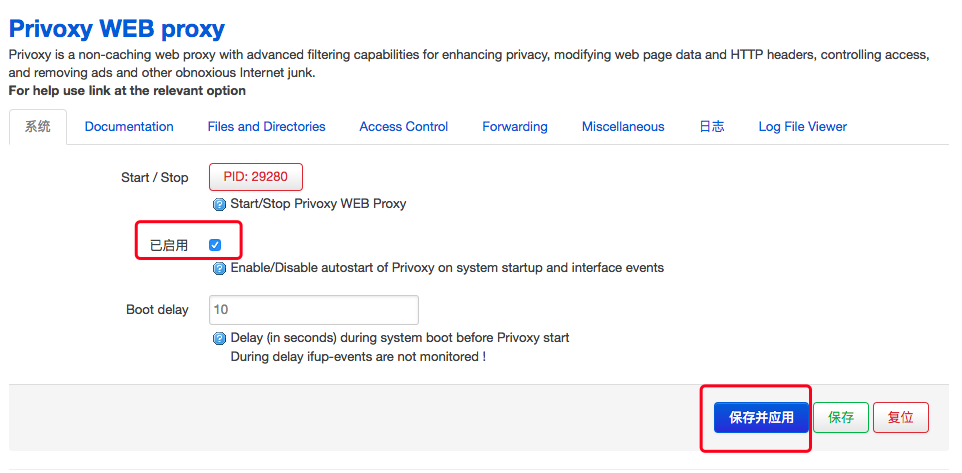Image resolution: width=962 pixels, height=473 pixels.
Task: Switch to the 系统 tab
Action: pos(38,127)
